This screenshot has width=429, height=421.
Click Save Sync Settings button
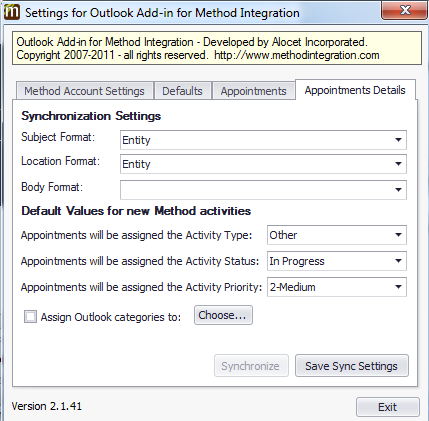point(352,366)
